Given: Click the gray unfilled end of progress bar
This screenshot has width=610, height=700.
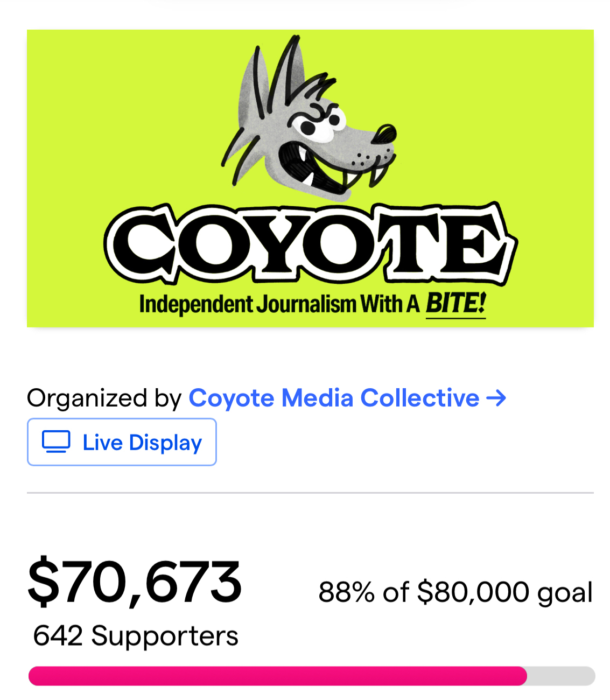Looking at the screenshot, I should (561, 676).
